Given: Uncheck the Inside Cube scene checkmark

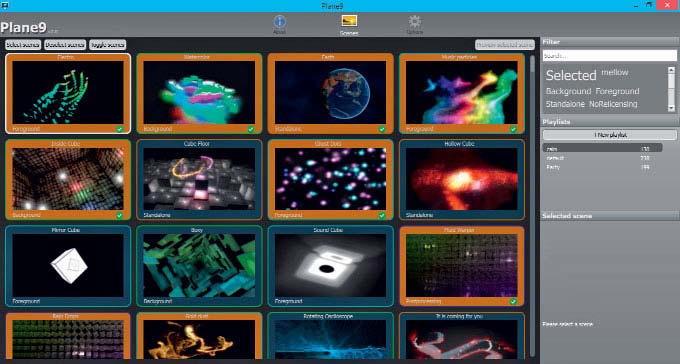Looking at the screenshot, I should (x=119, y=215).
